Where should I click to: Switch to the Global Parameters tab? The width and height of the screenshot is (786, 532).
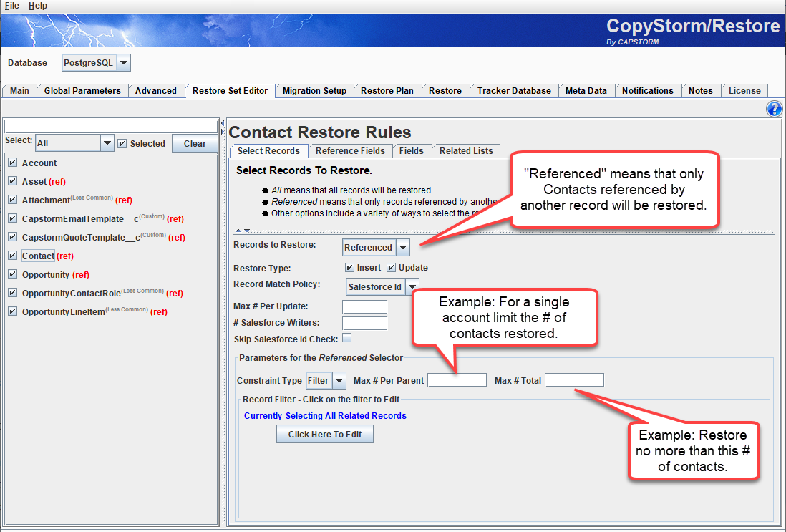82,91
